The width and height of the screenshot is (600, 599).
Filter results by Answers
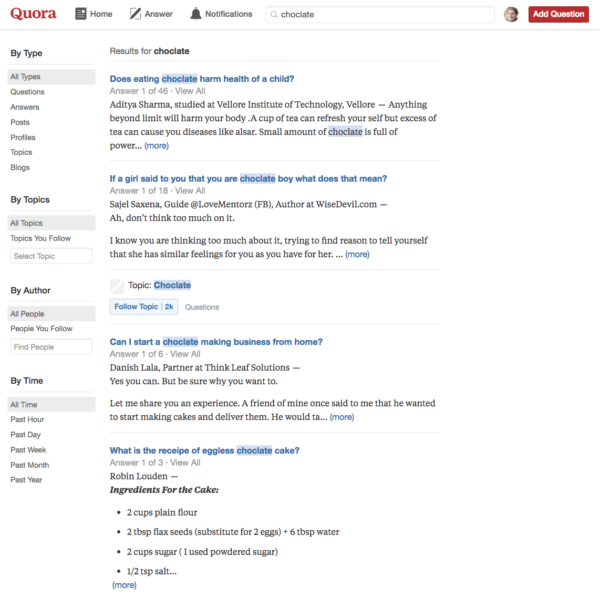(25, 107)
